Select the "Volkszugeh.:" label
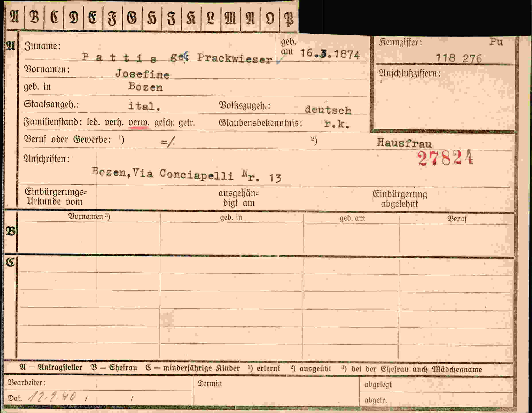The width and height of the screenshot is (532, 413). coord(245,105)
